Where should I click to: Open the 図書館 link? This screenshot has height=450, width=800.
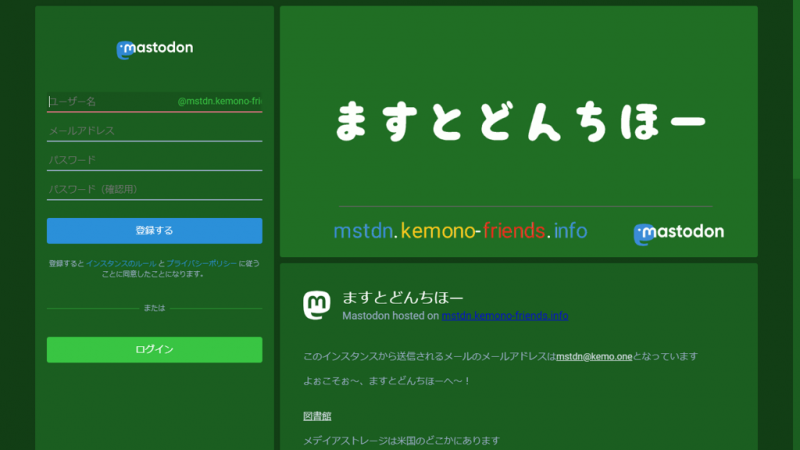[317, 416]
